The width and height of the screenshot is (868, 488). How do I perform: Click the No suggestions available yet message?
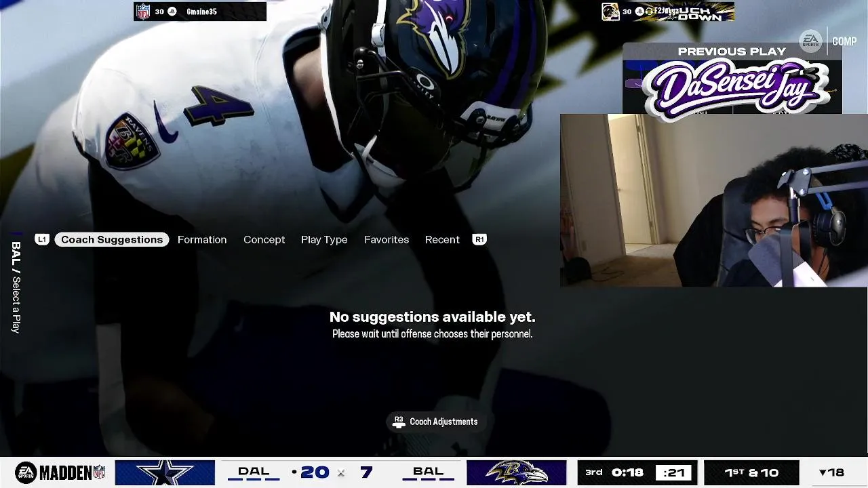click(x=432, y=317)
